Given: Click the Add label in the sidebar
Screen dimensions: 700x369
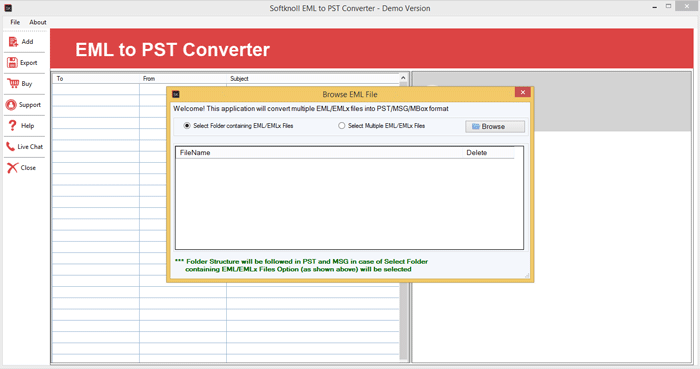Looking at the screenshot, I should (27, 41).
